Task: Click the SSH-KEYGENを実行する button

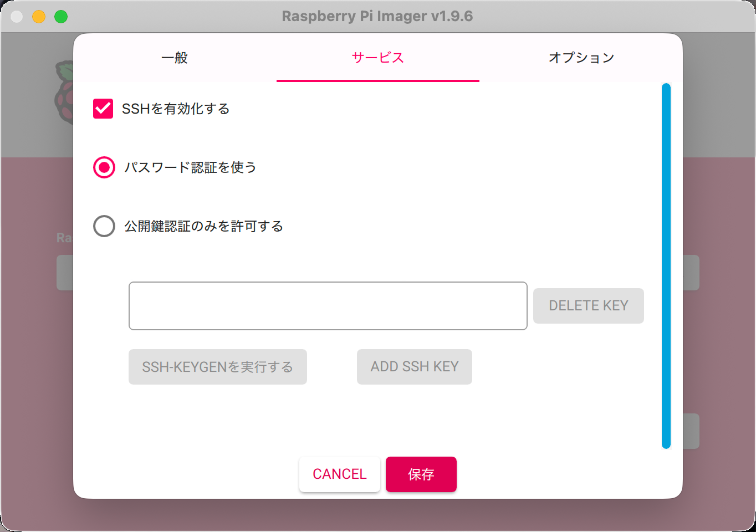Action: (217, 367)
